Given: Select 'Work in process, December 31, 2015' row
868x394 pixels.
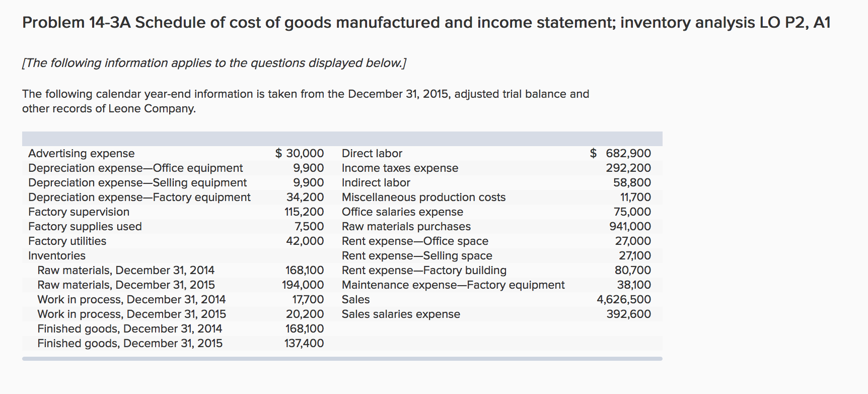Looking at the screenshot, I should (132, 314).
